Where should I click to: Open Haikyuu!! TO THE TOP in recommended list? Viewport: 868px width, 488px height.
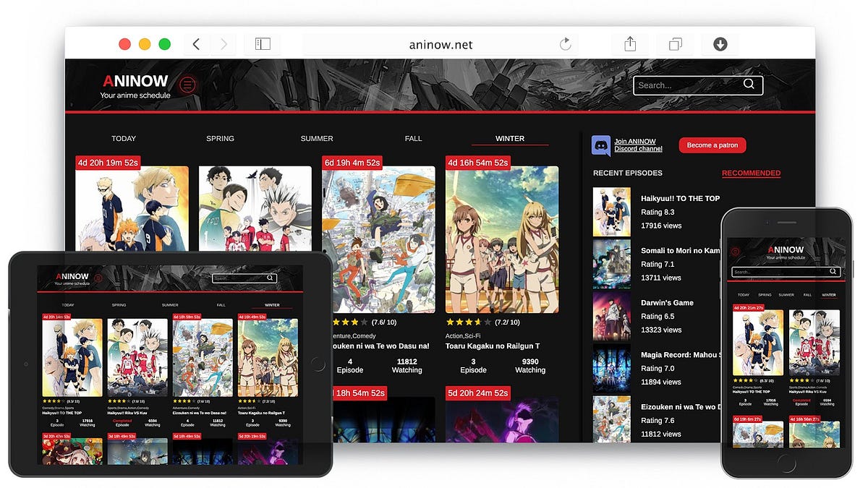point(680,198)
